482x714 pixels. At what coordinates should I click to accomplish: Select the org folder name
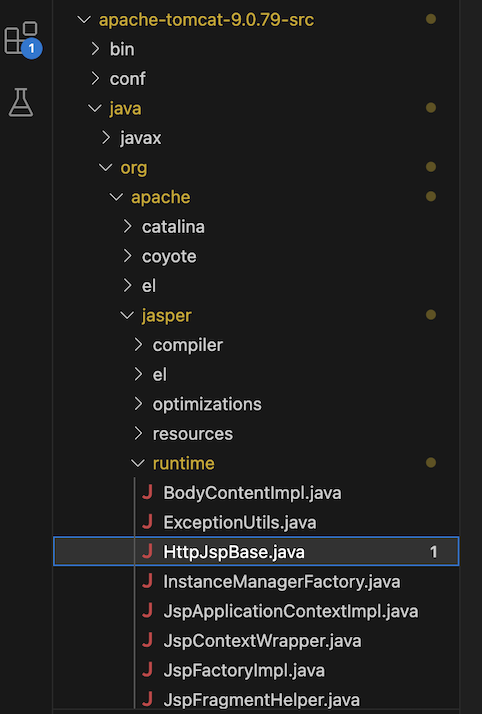(x=134, y=168)
